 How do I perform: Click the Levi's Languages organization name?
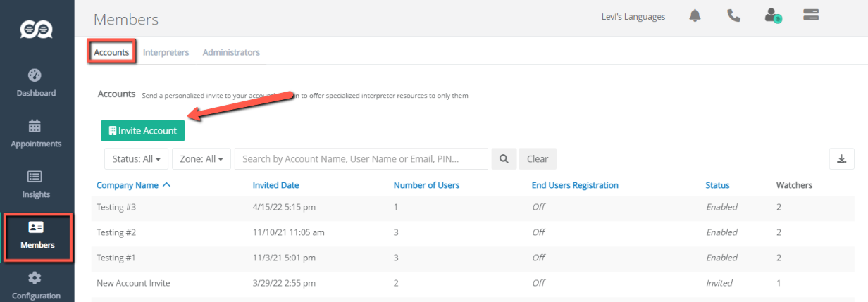tap(633, 17)
